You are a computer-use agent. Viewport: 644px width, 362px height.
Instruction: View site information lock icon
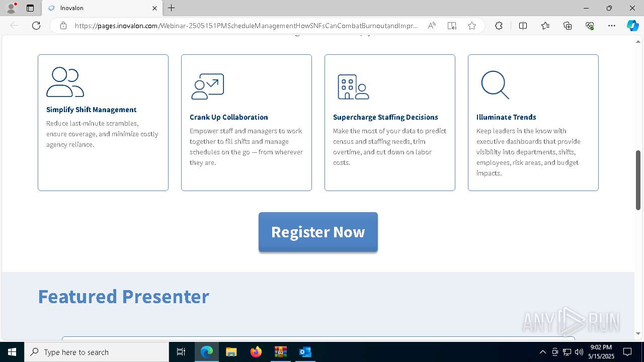click(x=63, y=26)
